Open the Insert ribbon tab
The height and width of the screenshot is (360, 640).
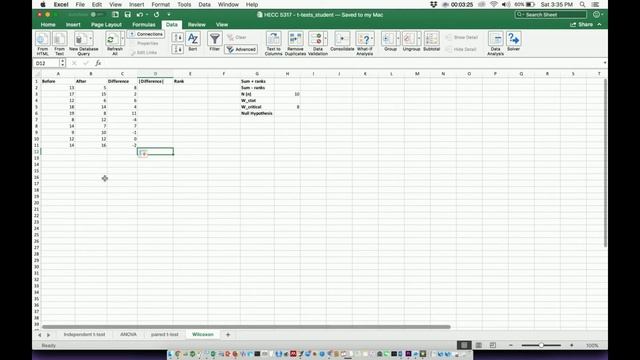[x=73, y=24]
